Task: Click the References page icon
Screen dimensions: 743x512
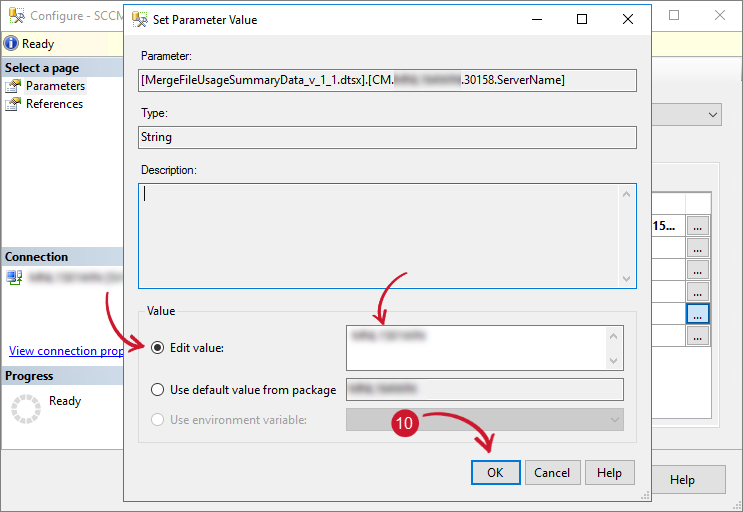Action: click(x=13, y=104)
